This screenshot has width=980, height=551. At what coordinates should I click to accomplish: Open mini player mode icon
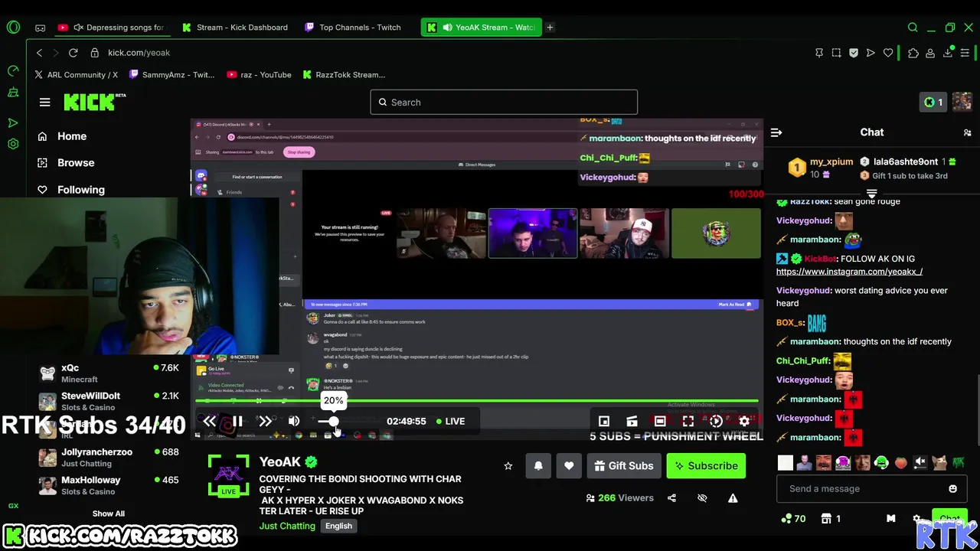[x=603, y=421]
